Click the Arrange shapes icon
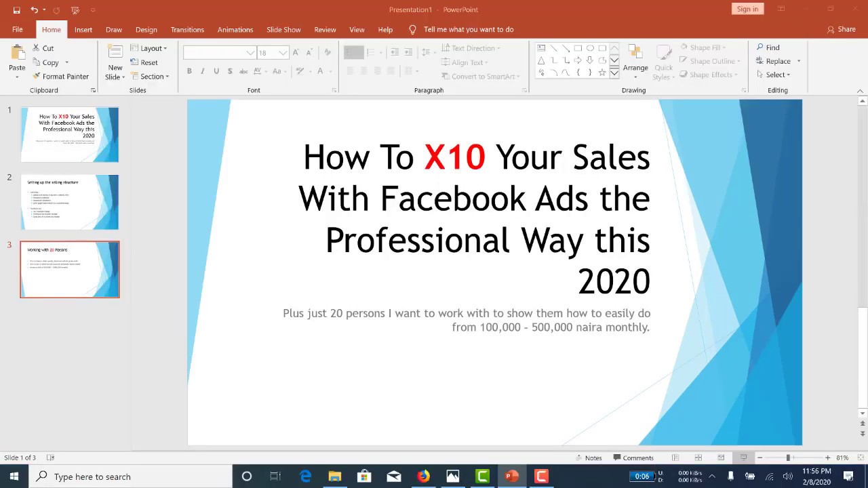Image resolution: width=868 pixels, height=488 pixels. click(635, 54)
